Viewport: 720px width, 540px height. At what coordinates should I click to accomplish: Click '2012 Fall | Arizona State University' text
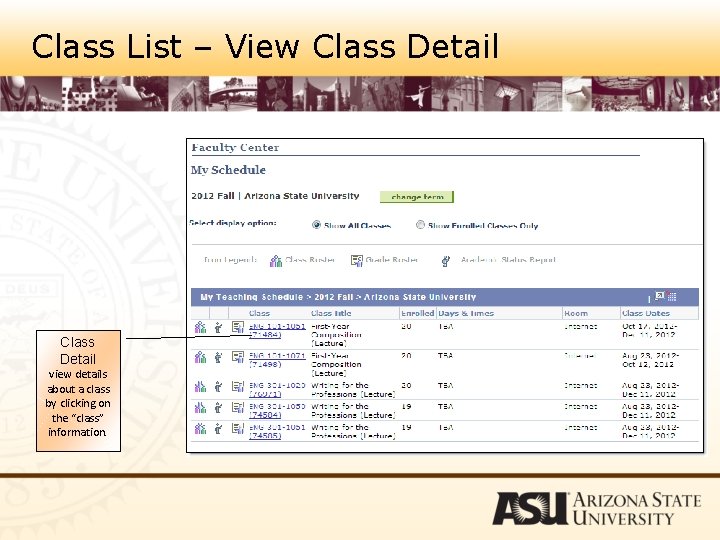pyautogui.click(x=275, y=196)
